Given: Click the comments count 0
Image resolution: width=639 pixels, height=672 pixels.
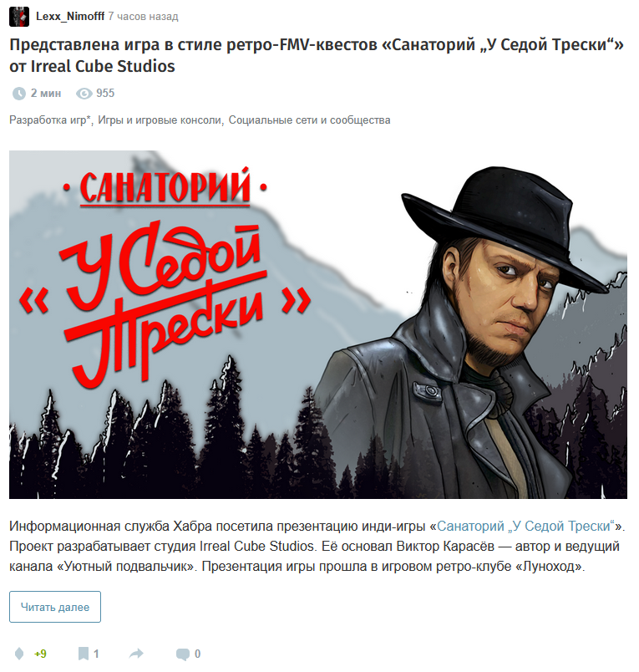Looking at the screenshot, I should (197, 654).
